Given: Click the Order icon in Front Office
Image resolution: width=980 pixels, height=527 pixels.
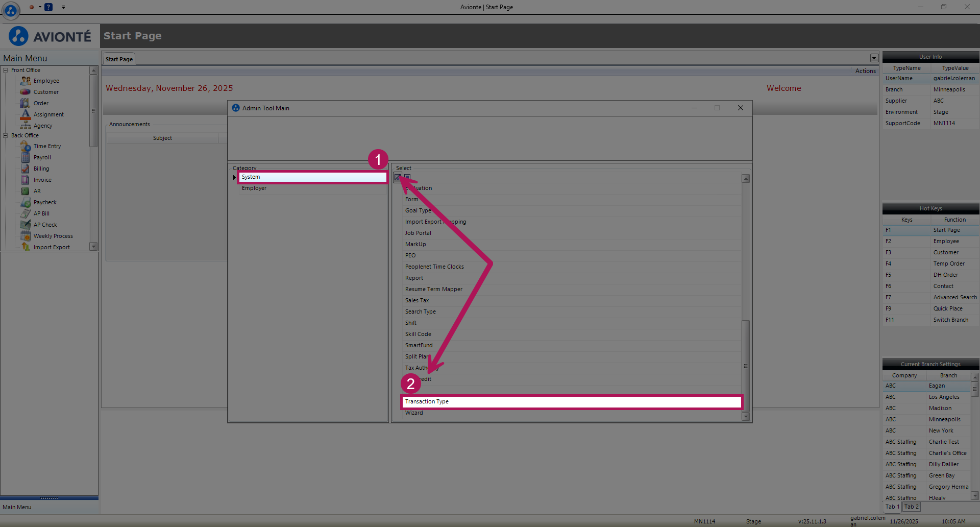Looking at the screenshot, I should (x=25, y=103).
